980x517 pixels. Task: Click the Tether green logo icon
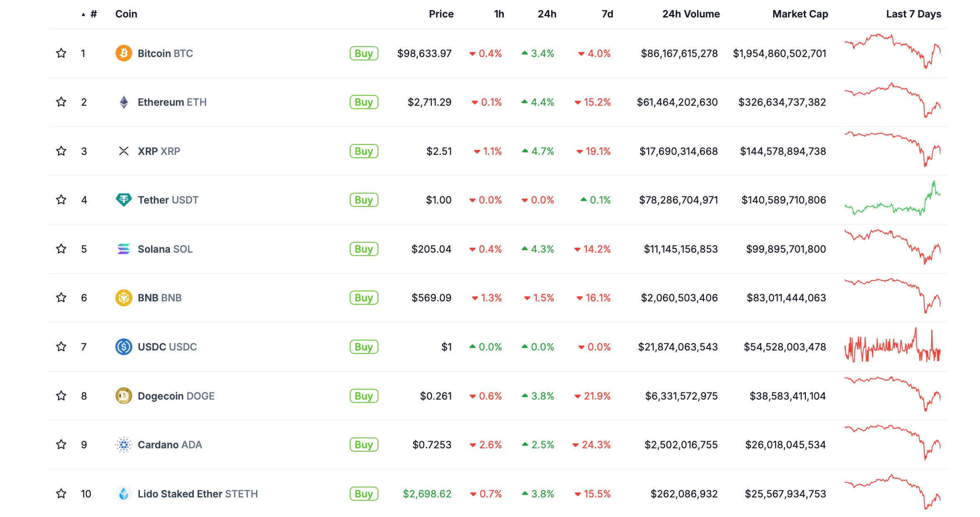pos(124,200)
